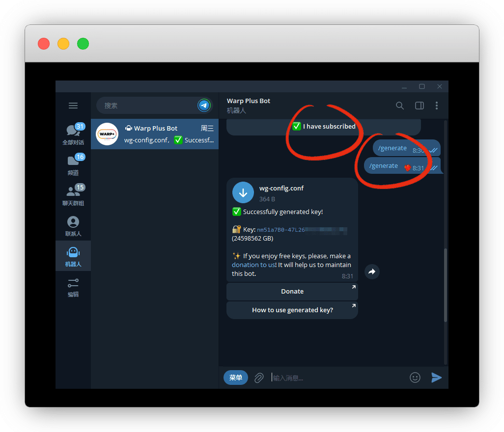Switch to 频道 channels folder

pos(73,164)
